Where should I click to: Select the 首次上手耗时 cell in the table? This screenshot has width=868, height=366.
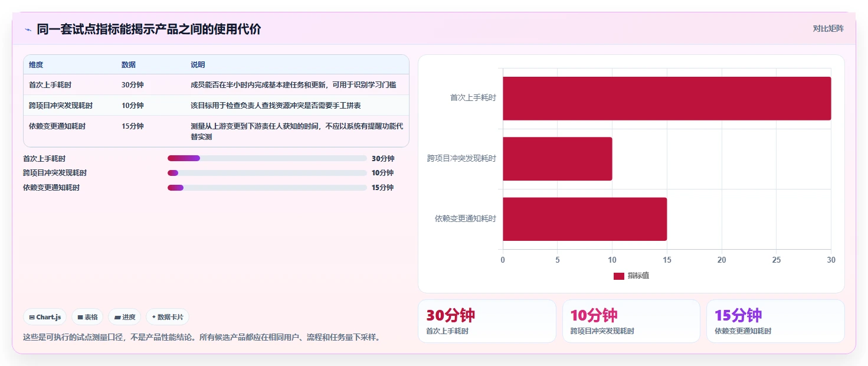[x=50, y=85]
